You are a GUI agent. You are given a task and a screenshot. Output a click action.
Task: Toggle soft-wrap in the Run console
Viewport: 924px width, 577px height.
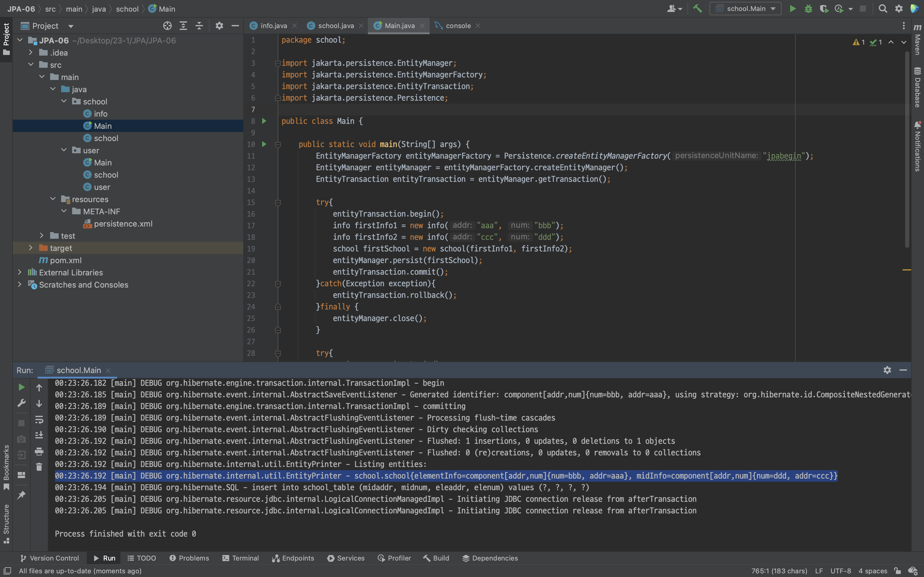click(x=39, y=420)
